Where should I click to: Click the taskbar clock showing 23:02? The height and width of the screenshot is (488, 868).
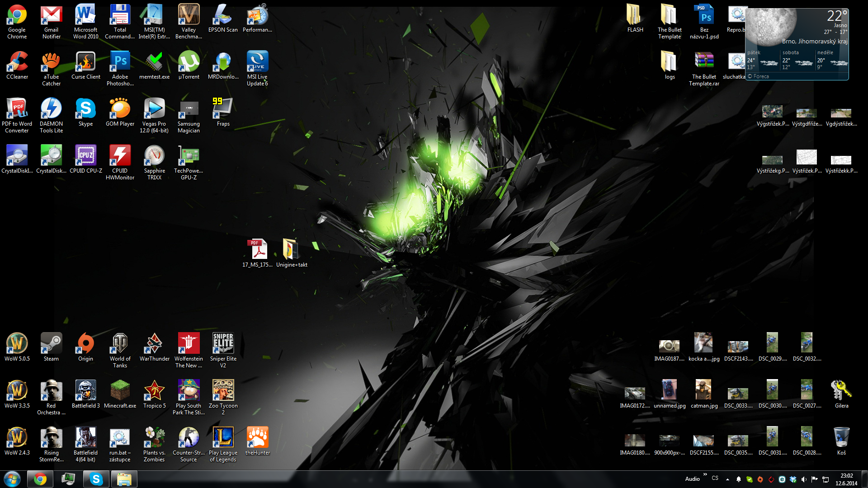click(846, 479)
